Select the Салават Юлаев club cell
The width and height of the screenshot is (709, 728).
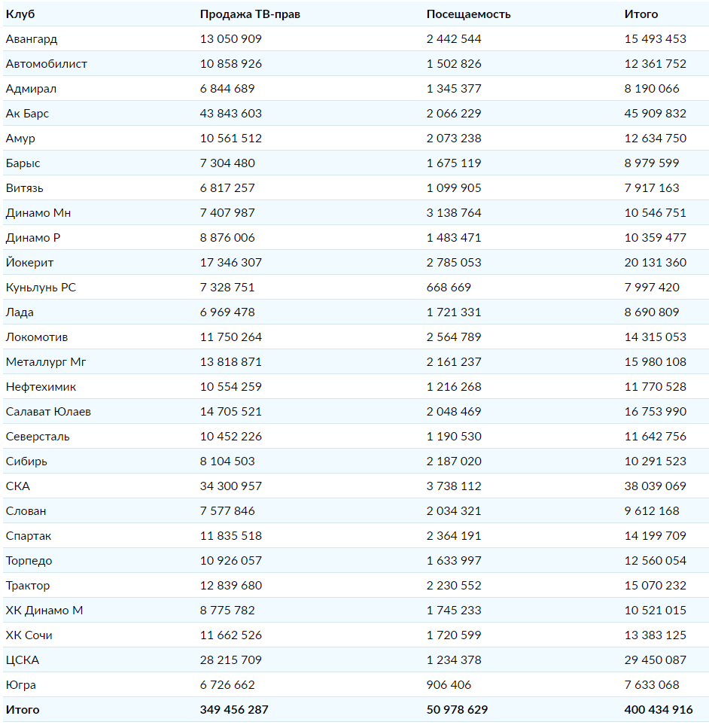48,412
